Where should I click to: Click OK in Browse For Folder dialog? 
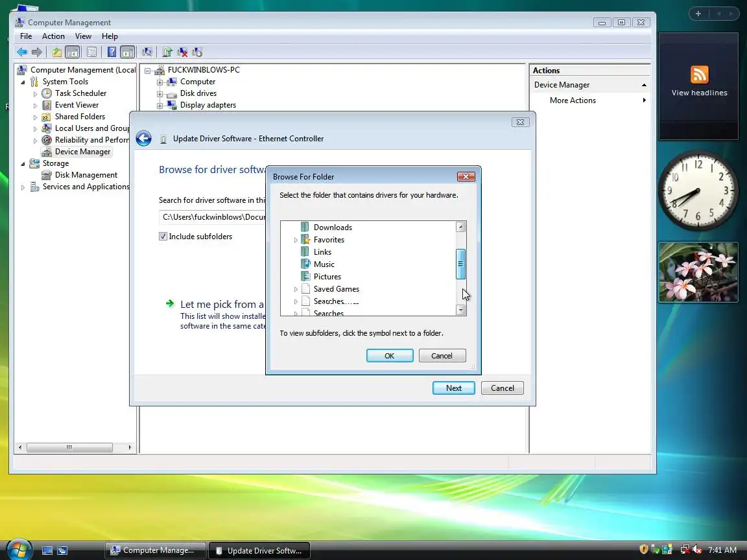coord(390,356)
